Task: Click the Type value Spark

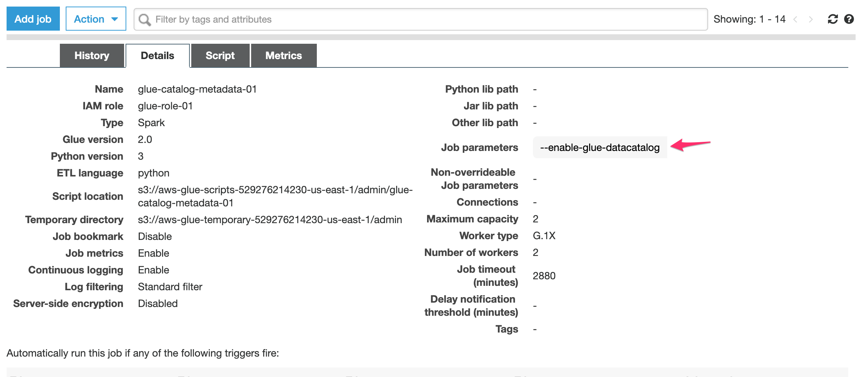Action: pos(151,123)
